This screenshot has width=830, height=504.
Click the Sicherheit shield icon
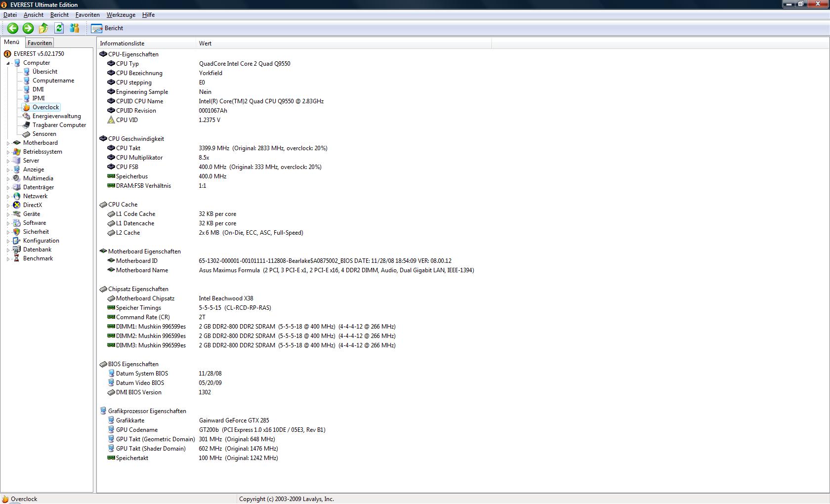pos(17,232)
